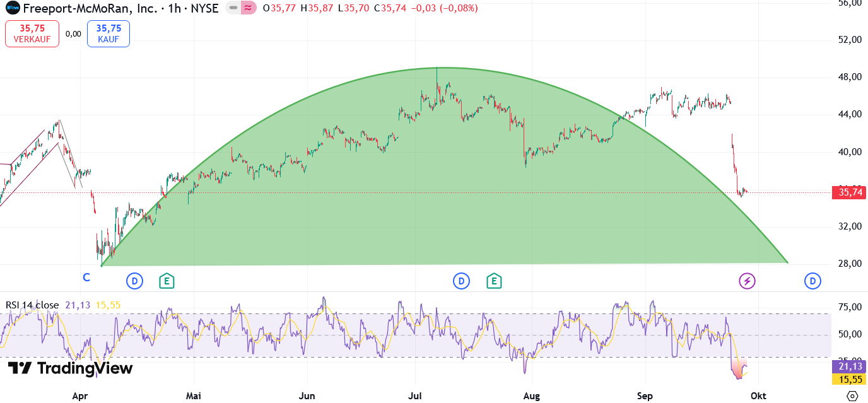Open the earnings marker E near August

click(x=494, y=281)
